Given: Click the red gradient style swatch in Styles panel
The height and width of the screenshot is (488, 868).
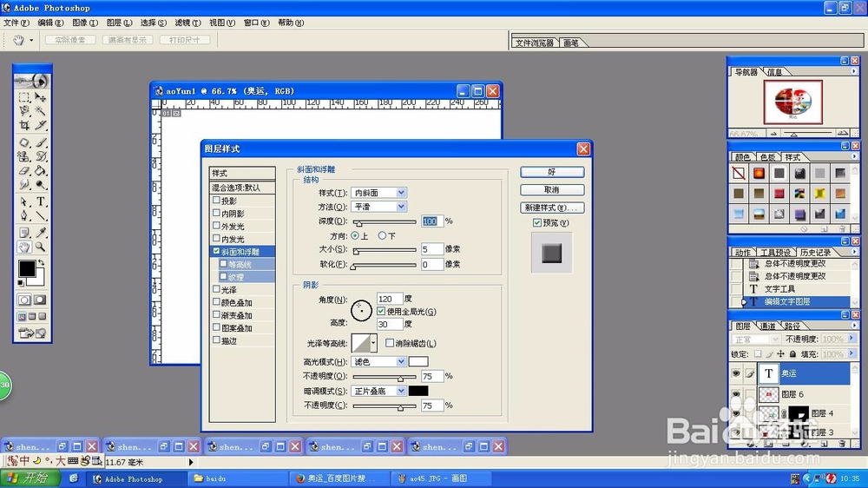Looking at the screenshot, I should [759, 174].
